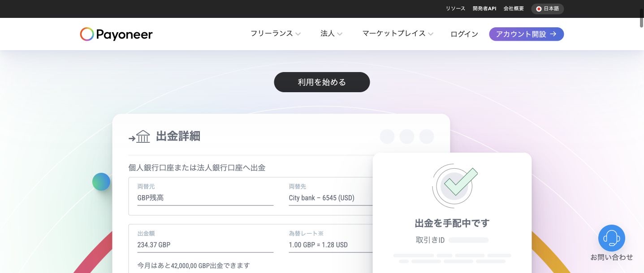Click the 出金詳細 heading

click(178, 136)
